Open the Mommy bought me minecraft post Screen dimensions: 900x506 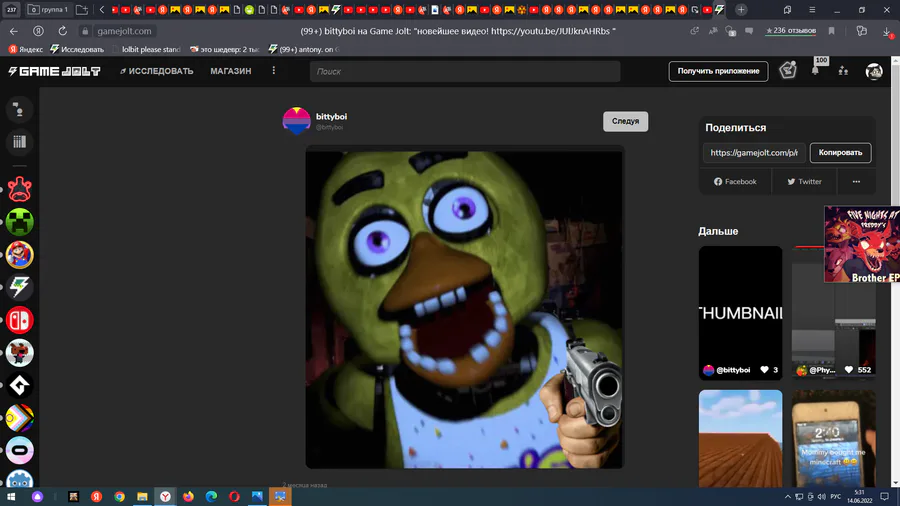[x=833, y=438]
